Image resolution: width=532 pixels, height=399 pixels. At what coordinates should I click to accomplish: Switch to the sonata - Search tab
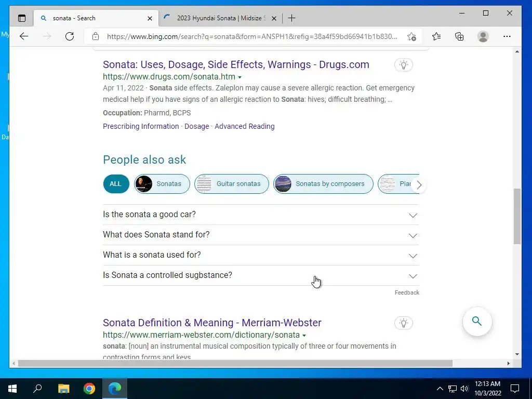(x=96, y=18)
